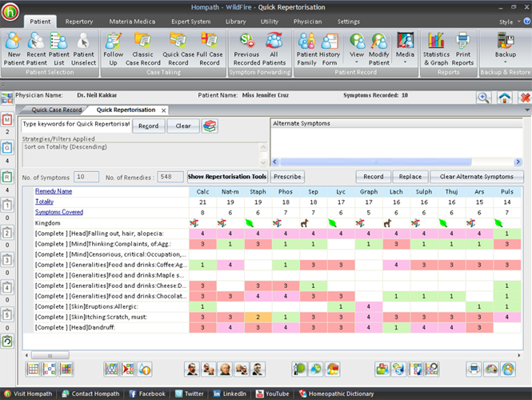Open Full Case Record

pos(210,49)
